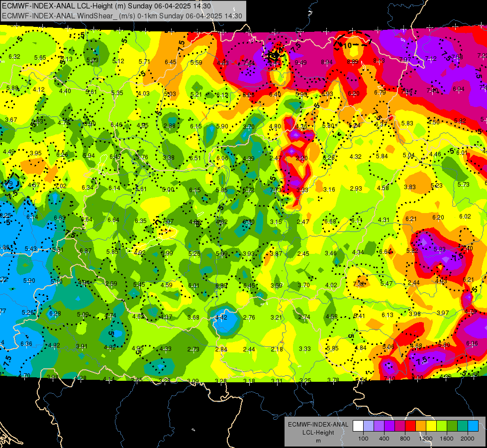
Task: Click the wind shear value 8.94
Action: tap(327, 63)
